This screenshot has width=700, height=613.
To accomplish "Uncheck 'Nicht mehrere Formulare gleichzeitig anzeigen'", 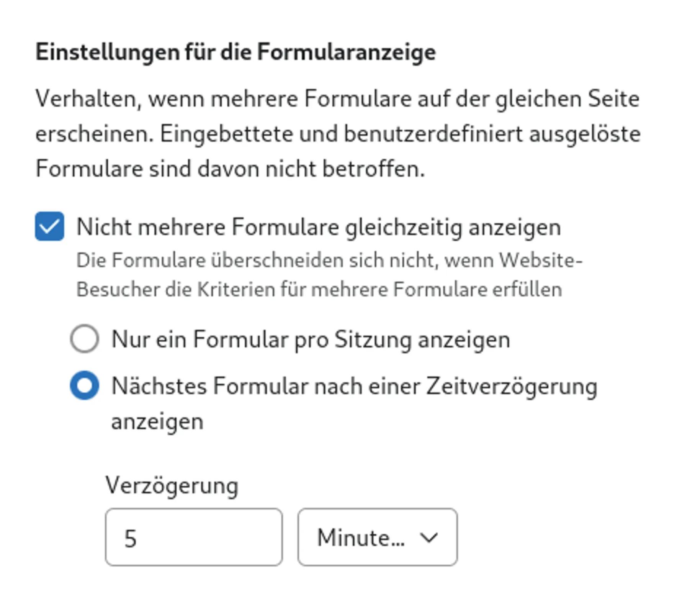I will (x=48, y=227).
